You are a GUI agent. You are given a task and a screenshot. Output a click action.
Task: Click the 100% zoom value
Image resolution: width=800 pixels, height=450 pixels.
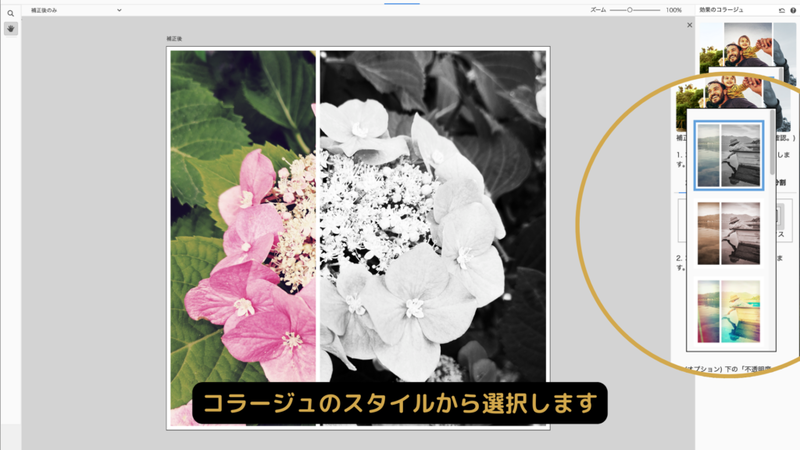(x=673, y=10)
